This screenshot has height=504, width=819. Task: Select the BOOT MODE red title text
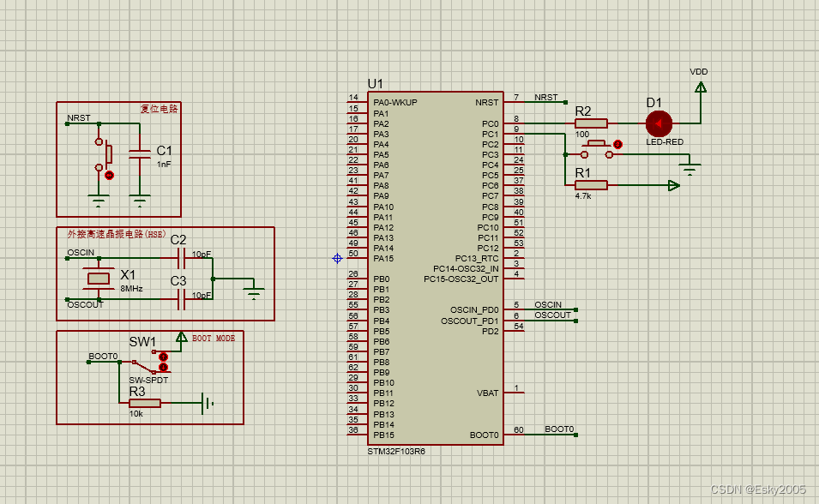(x=214, y=339)
